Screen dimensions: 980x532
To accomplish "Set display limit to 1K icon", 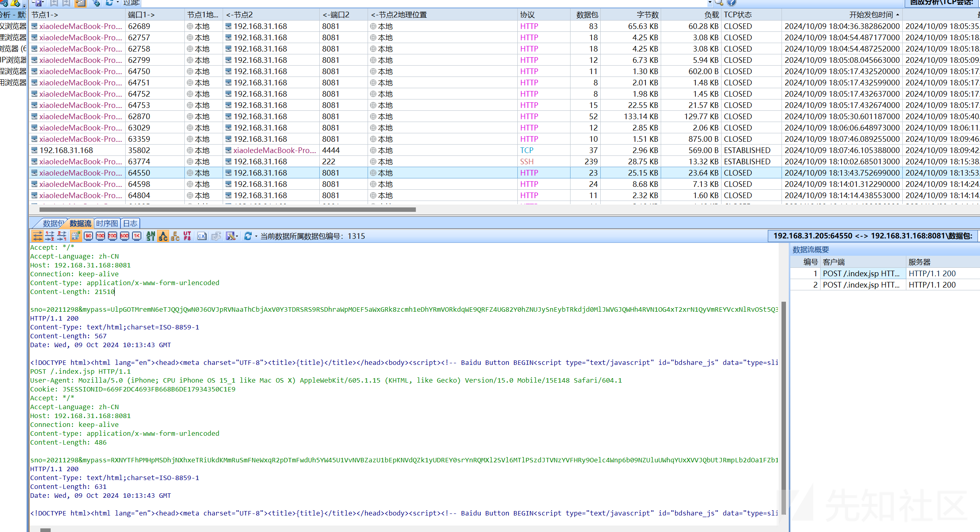I will (137, 236).
